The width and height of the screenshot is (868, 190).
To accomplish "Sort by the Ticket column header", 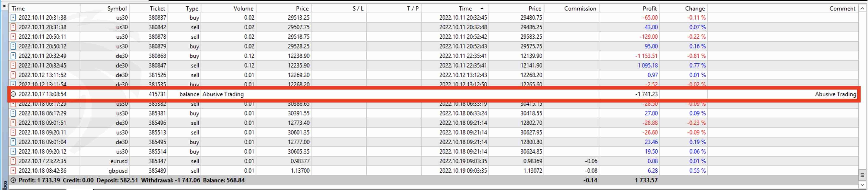I will click(149, 8).
